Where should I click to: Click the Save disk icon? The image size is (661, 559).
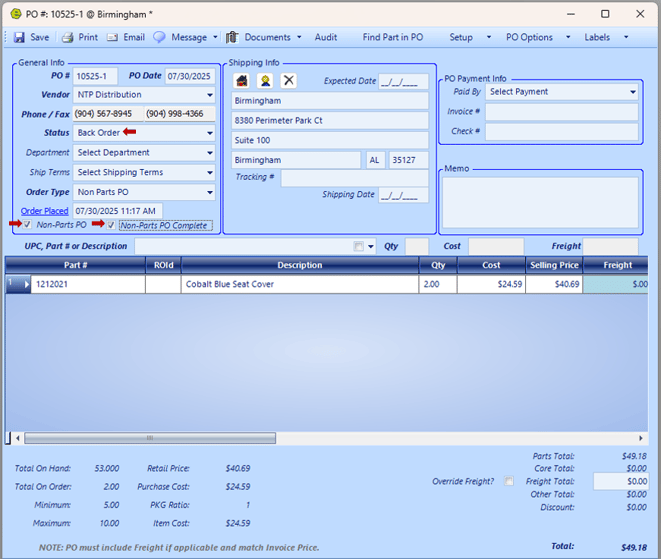[19, 37]
